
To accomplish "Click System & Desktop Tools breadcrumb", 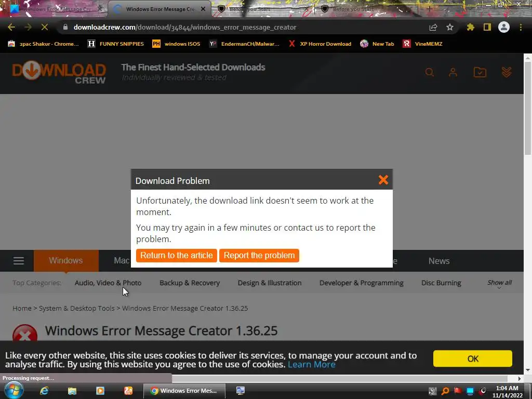I will click(77, 309).
